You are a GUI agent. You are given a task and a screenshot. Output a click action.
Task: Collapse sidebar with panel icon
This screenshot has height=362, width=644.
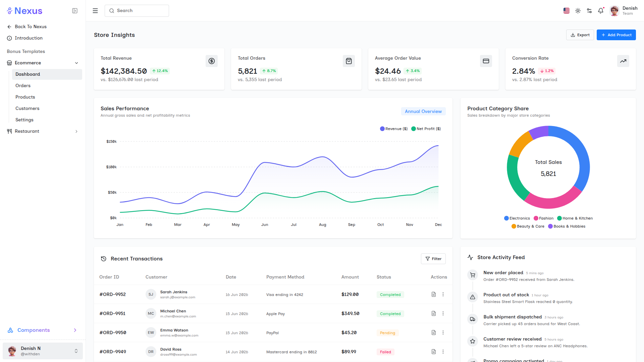(75, 11)
